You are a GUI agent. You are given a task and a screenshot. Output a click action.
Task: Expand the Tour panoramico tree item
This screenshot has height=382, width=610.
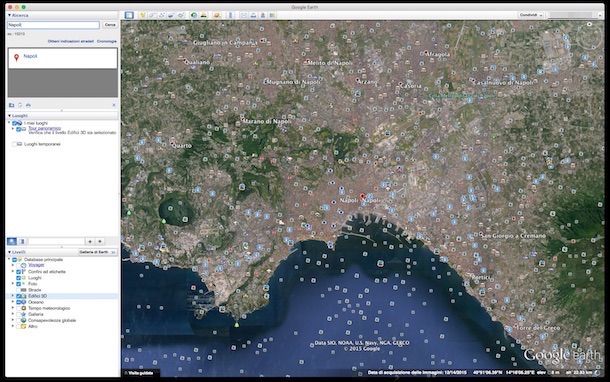click(13, 129)
